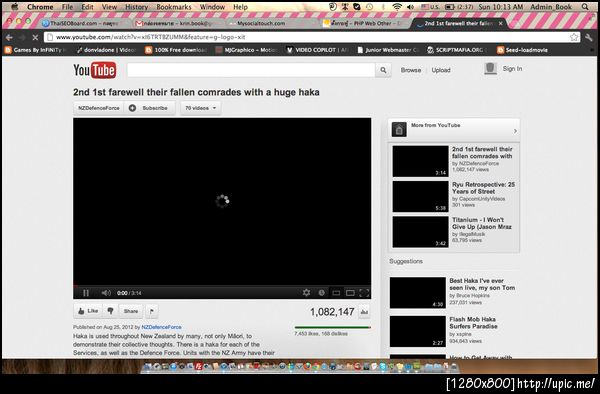Open Ryu Retrospective video thumbnail
Screen dimensions: 600x394
point(420,196)
